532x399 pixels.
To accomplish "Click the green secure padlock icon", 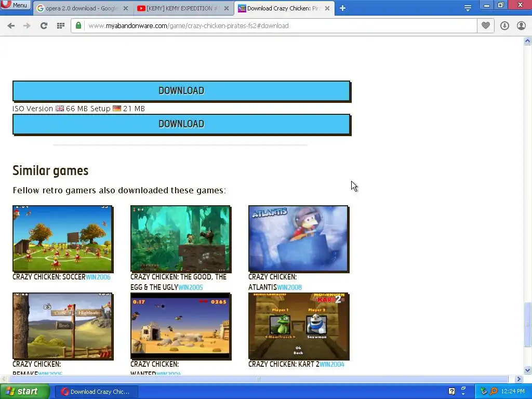I will [78, 26].
